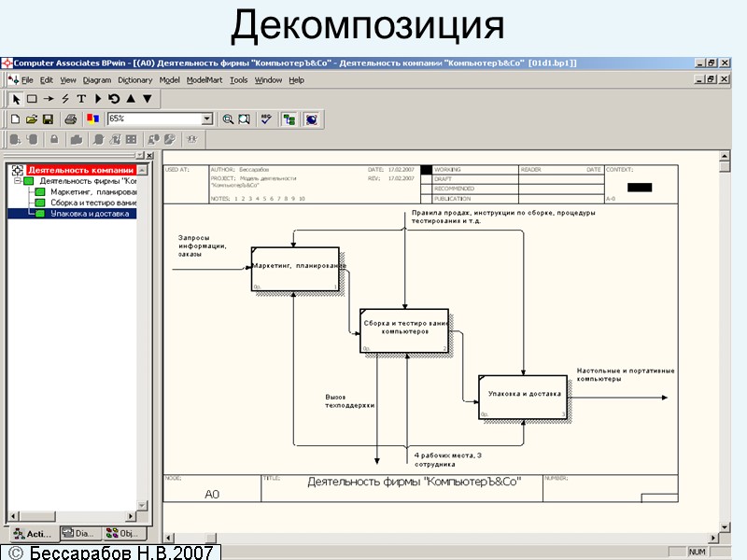Open the zoom level dropdown
The image size is (747, 560).
[x=206, y=119]
